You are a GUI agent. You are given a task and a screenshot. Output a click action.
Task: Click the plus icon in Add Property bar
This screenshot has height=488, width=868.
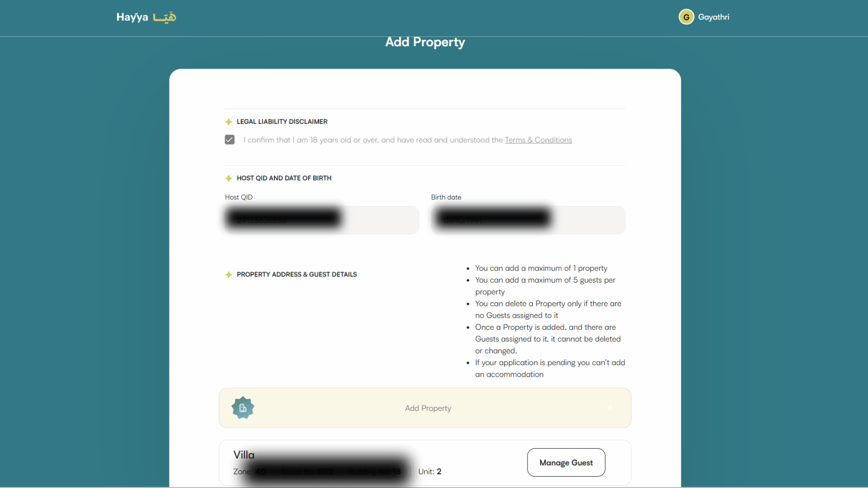[610, 408]
